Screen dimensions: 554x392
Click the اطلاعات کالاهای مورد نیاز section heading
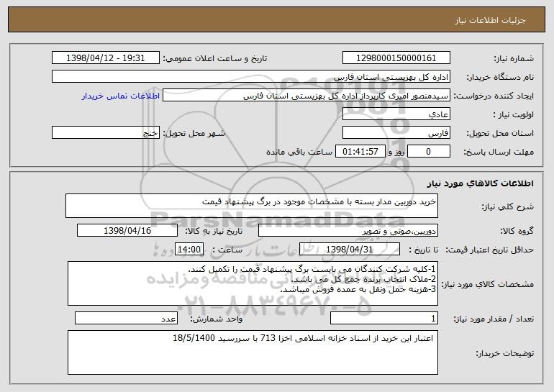coord(480,183)
